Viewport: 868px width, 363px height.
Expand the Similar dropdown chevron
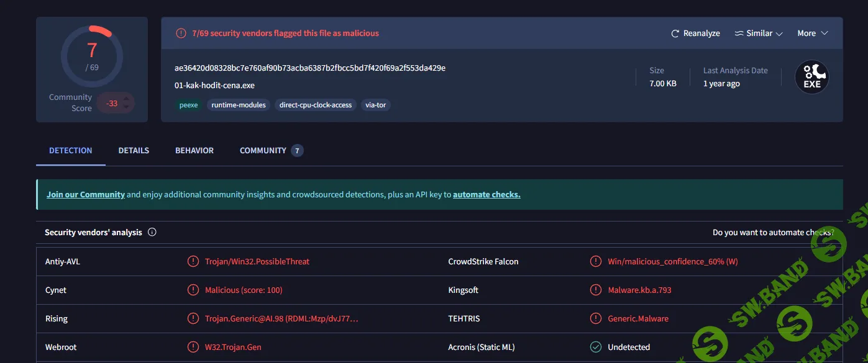tap(779, 34)
